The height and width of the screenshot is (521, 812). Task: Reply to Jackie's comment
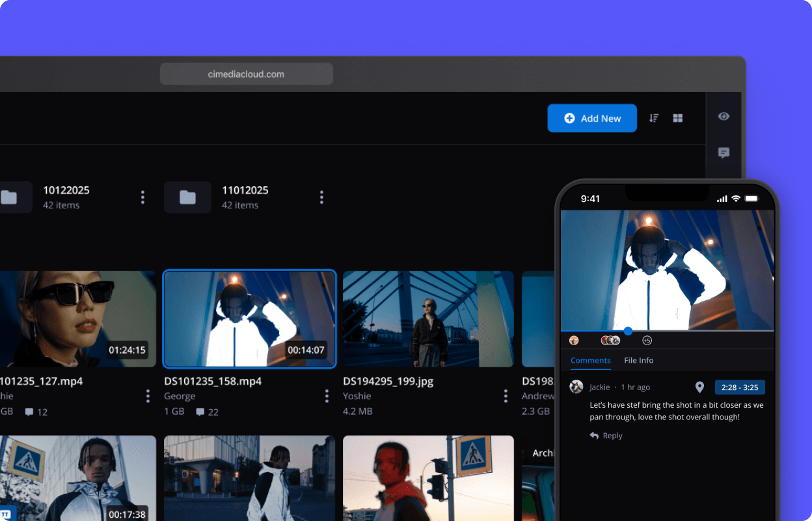click(606, 436)
